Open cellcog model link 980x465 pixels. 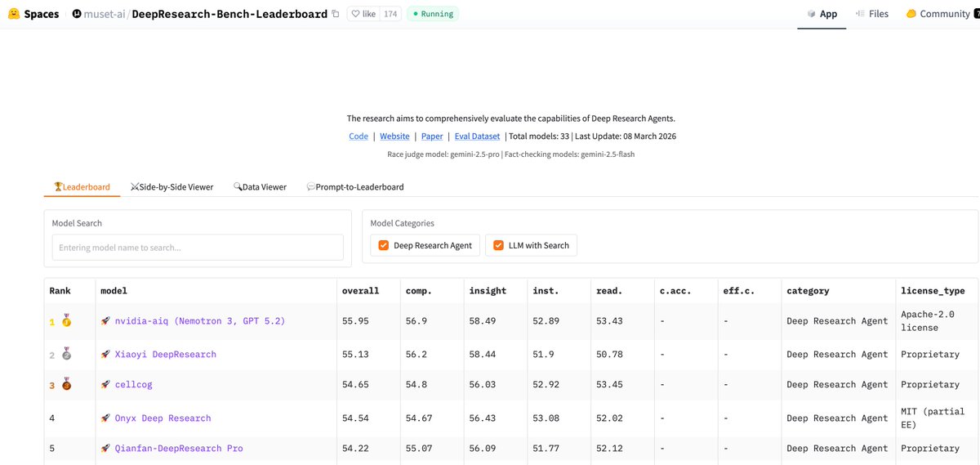point(134,385)
